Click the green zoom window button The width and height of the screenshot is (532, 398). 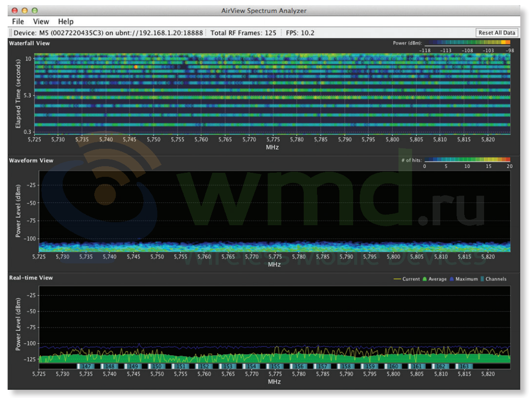(x=34, y=11)
